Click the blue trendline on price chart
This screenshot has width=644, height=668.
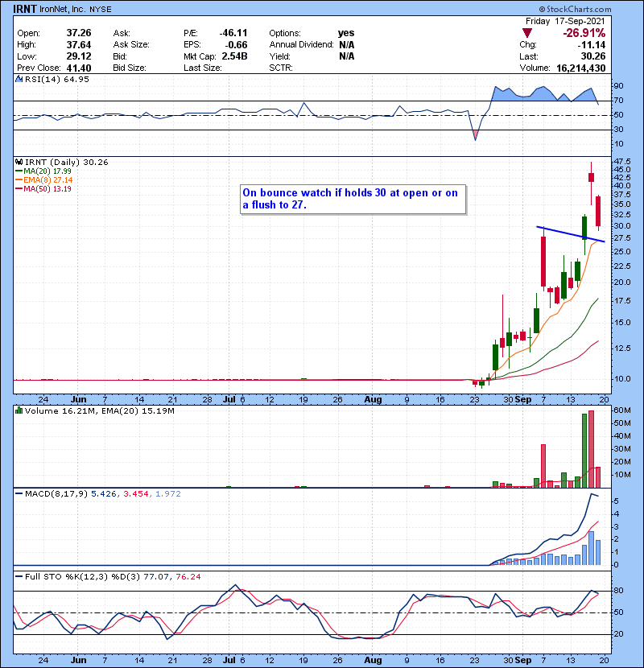[x=570, y=234]
